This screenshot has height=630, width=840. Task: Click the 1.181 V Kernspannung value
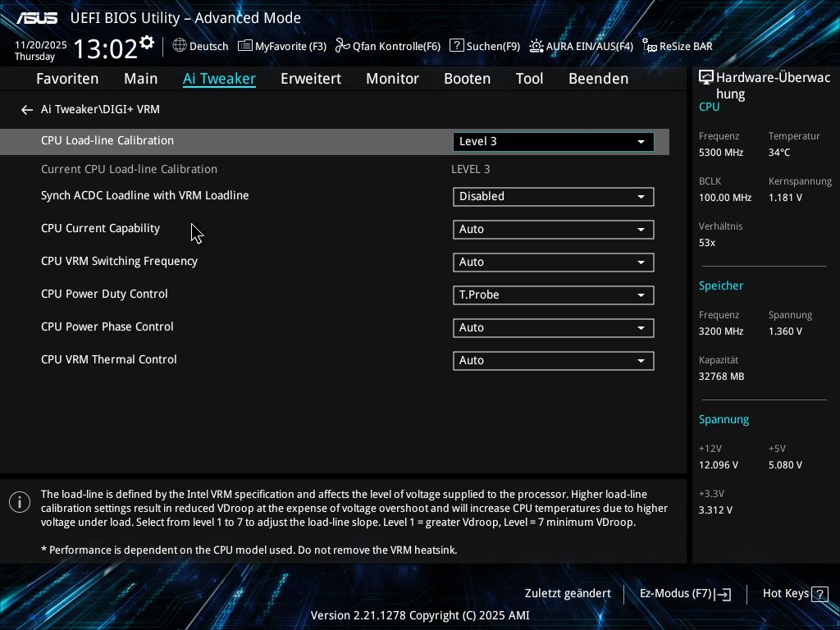[x=785, y=198]
